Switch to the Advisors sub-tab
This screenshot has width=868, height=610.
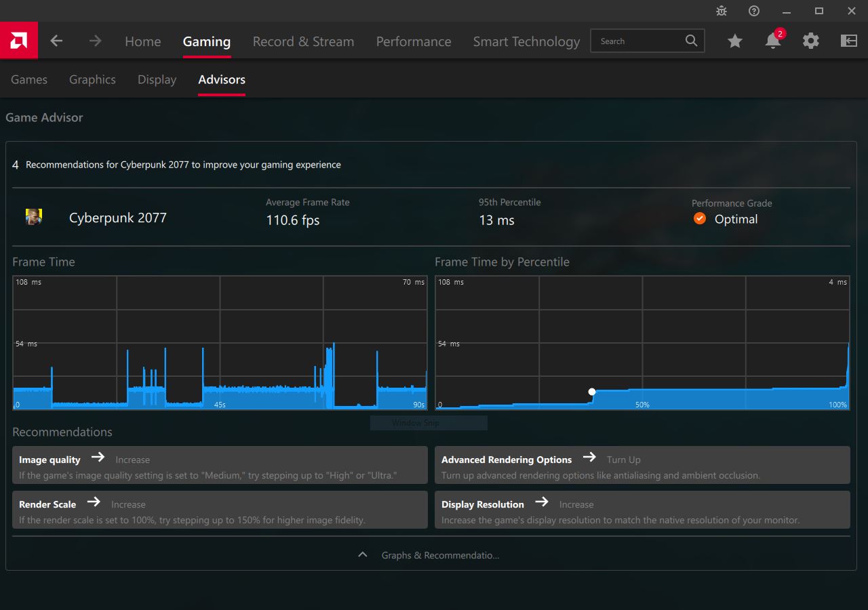pos(222,79)
